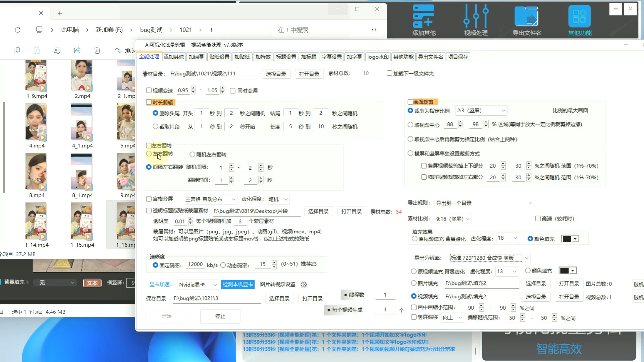The image size is (644, 362).
Task: Toggle the 画面裁剪 checkbox
Action: point(410,102)
